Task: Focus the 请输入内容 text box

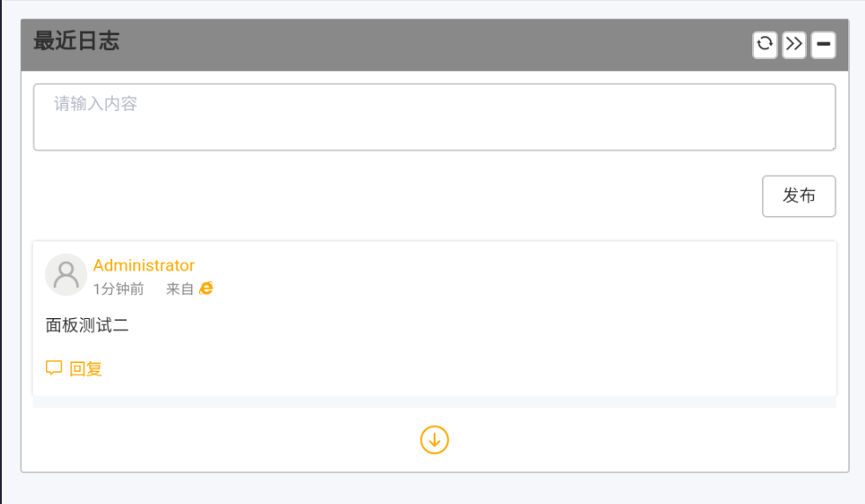Action: point(434,117)
